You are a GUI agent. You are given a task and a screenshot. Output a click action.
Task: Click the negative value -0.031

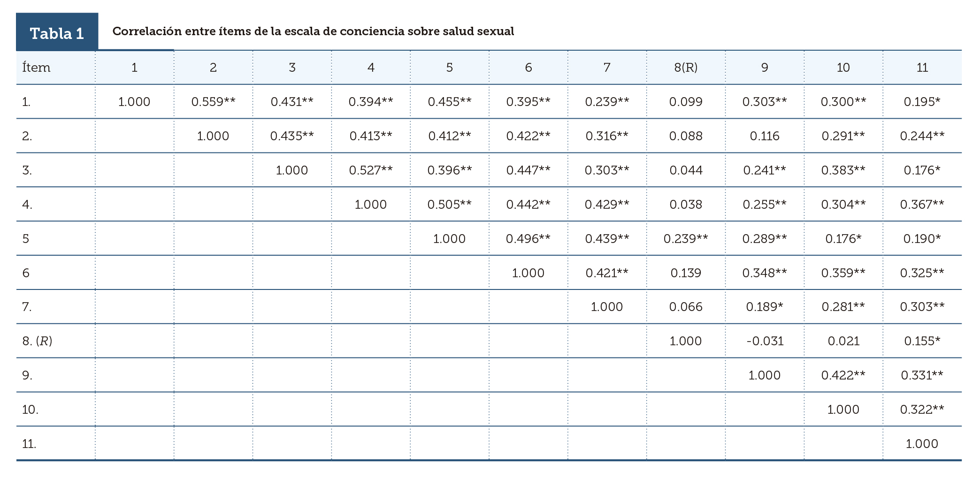pos(765,341)
